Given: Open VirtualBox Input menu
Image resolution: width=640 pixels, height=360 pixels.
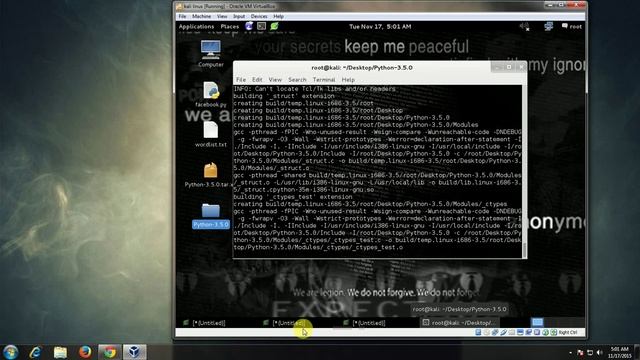Looking at the screenshot, I should point(239,16).
